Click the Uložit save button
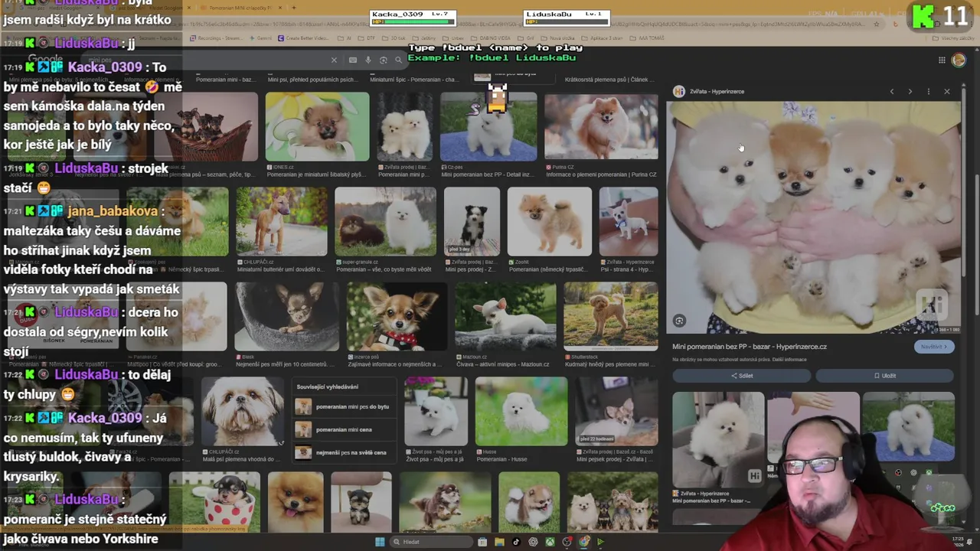This screenshot has height=551, width=980. tap(884, 376)
